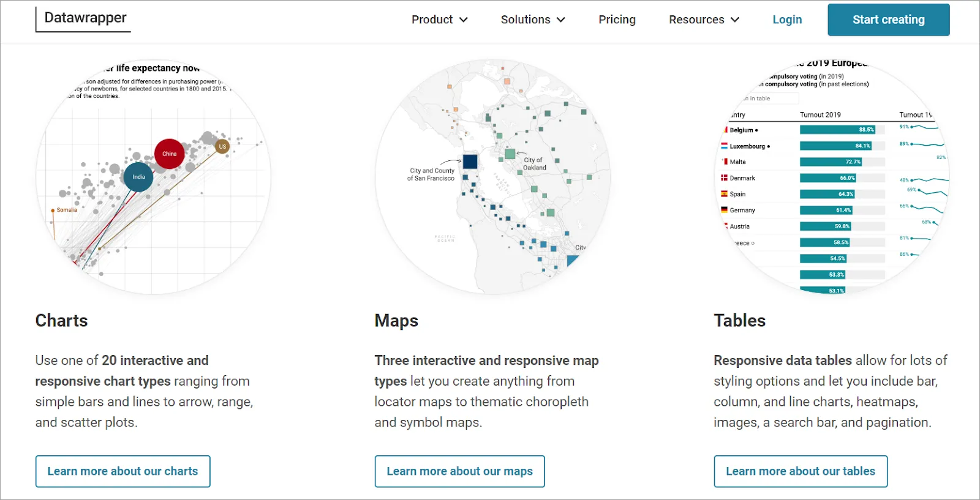Open the Solutions menu
The image size is (980, 500).
(x=533, y=20)
